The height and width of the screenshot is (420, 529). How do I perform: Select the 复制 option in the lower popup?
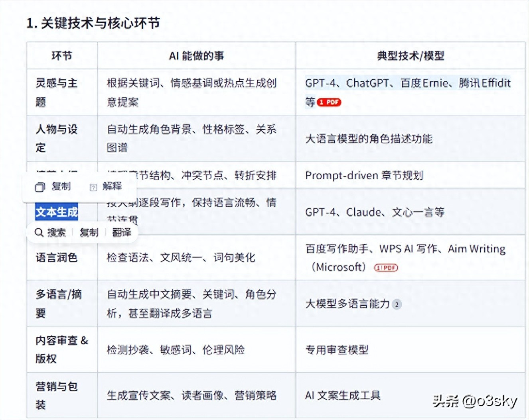[x=89, y=232]
